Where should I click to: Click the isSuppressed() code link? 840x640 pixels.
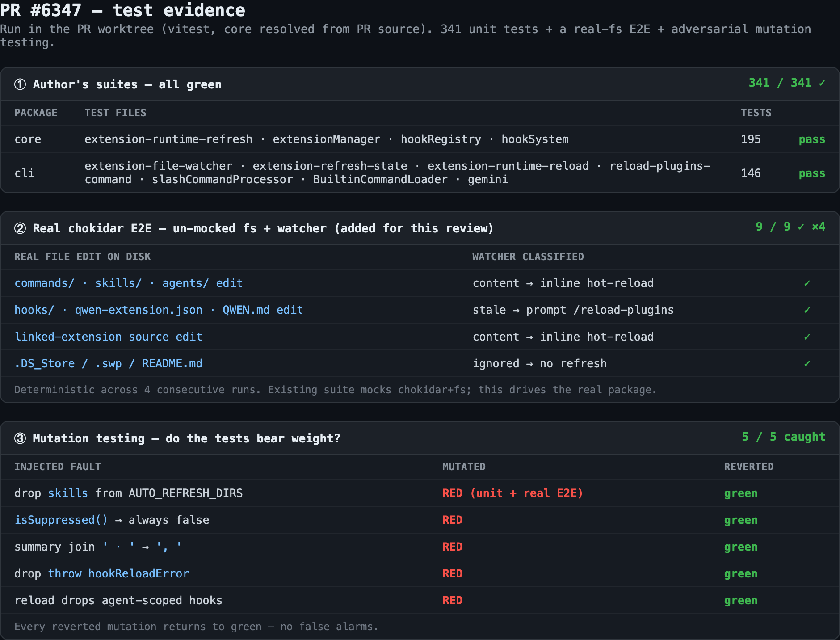(x=61, y=520)
